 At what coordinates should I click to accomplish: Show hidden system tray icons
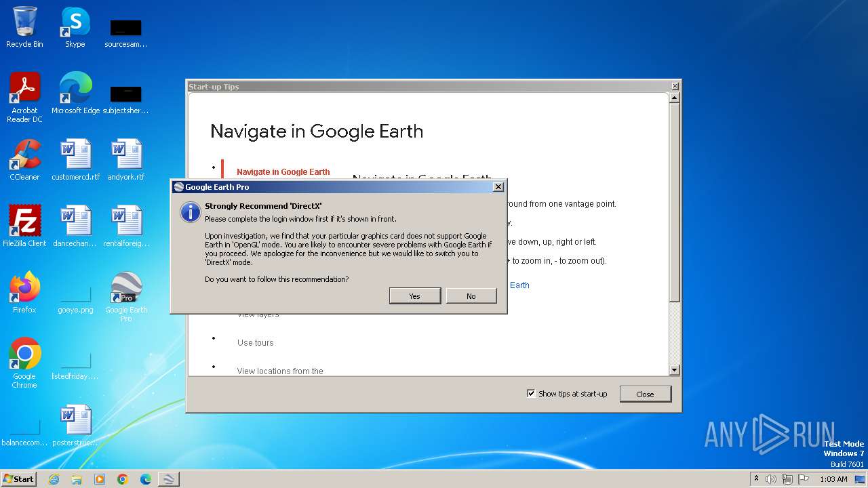(756, 479)
